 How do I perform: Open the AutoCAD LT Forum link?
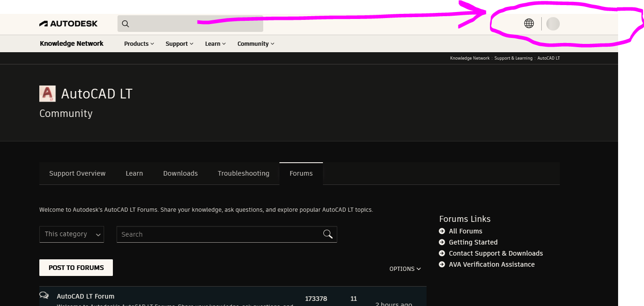coord(86,296)
